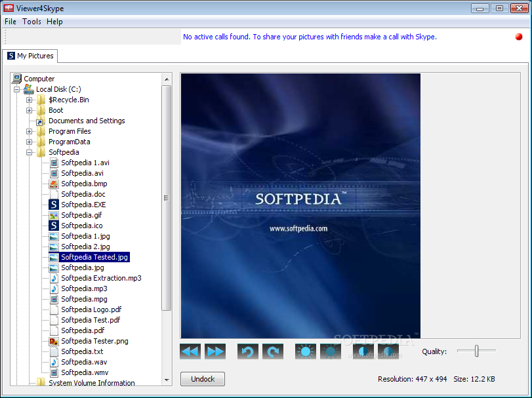Click the Documents and Settings shortcut icon
The height and width of the screenshot is (398, 532).
[x=41, y=121]
